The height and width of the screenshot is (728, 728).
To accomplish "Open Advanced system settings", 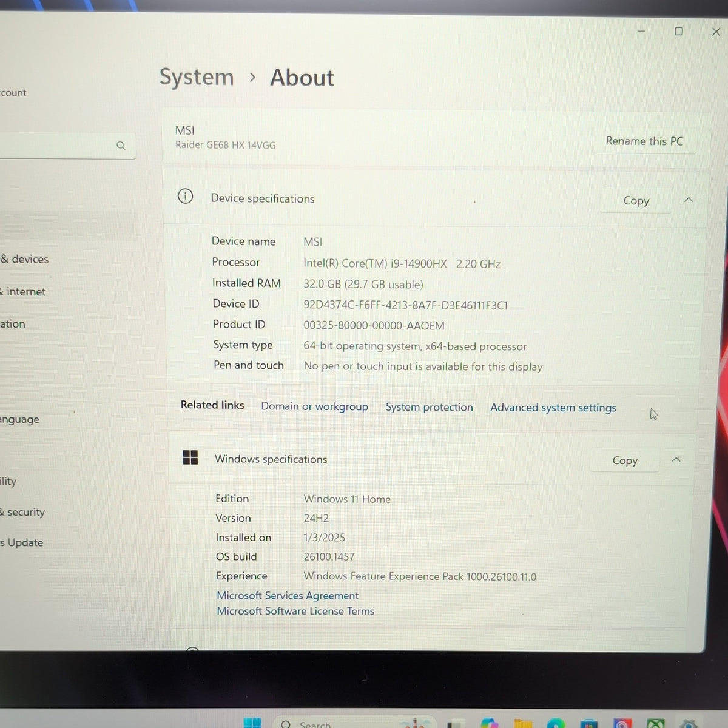I will (553, 408).
